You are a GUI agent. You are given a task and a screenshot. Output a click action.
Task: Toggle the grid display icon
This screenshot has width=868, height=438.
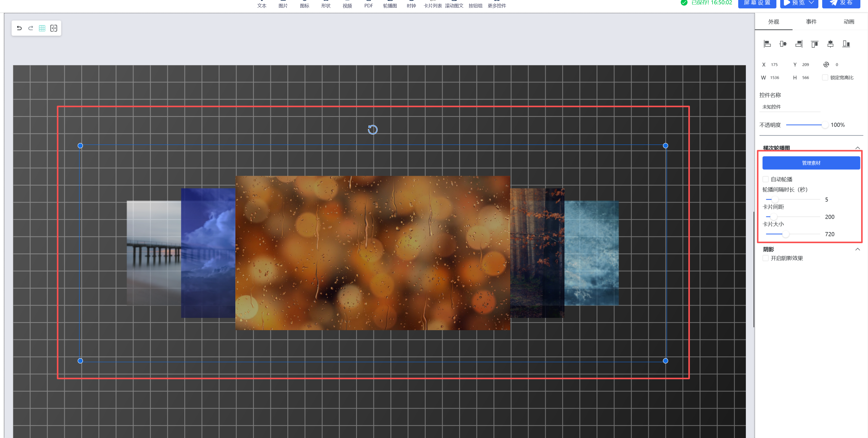pos(42,28)
